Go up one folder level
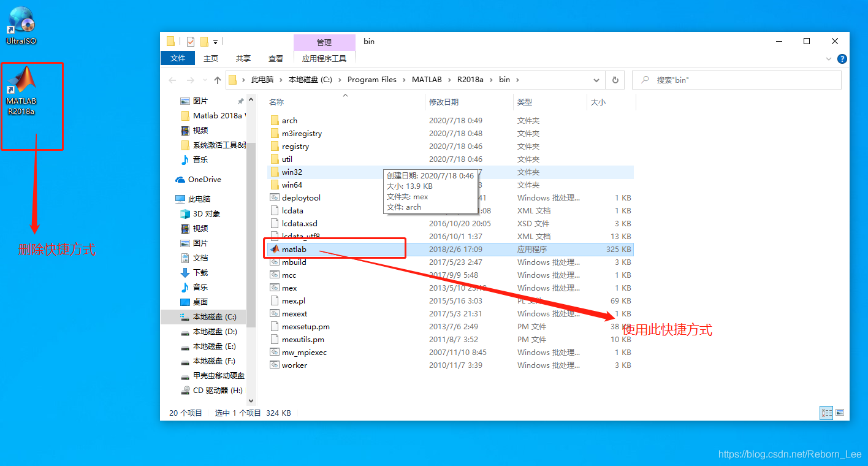The width and height of the screenshot is (868, 466). pyautogui.click(x=218, y=80)
